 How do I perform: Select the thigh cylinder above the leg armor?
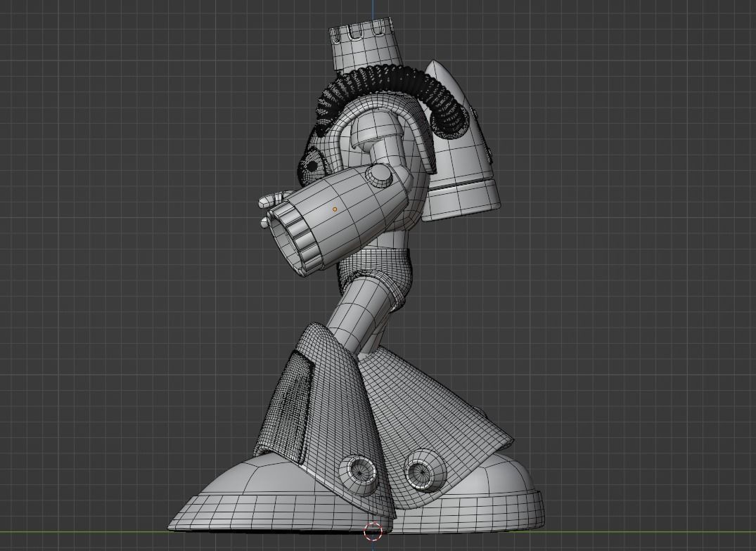click(x=361, y=313)
